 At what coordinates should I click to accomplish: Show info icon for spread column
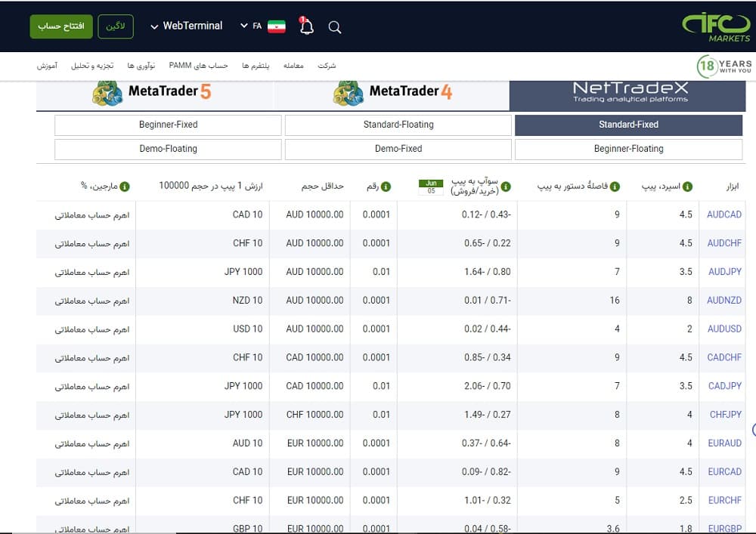tap(687, 187)
